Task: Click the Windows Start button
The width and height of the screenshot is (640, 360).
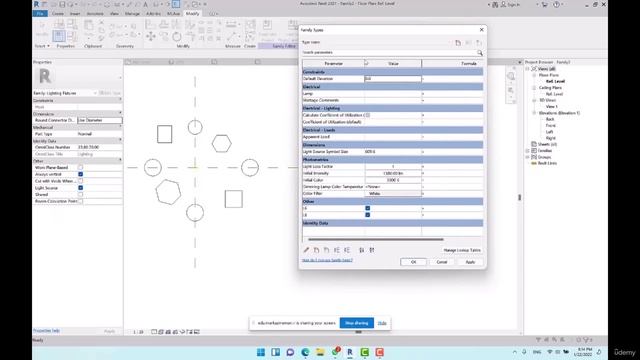Action: coord(261,352)
